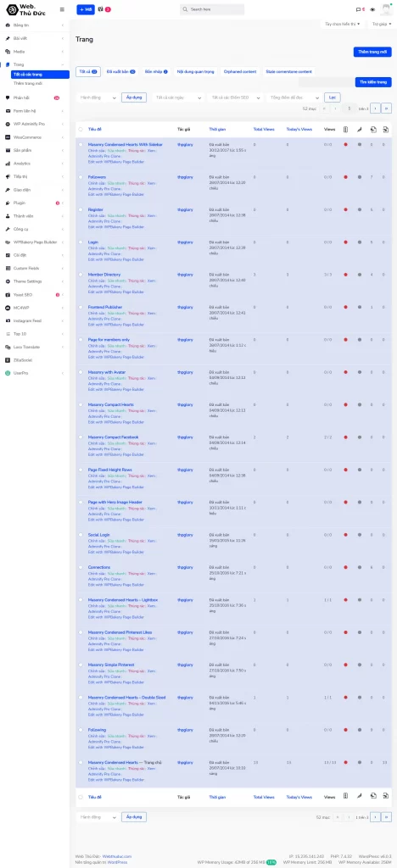
Task: Select checkbox for Masonry Condensed Hearts With Sidebar
Action: coord(81,144)
